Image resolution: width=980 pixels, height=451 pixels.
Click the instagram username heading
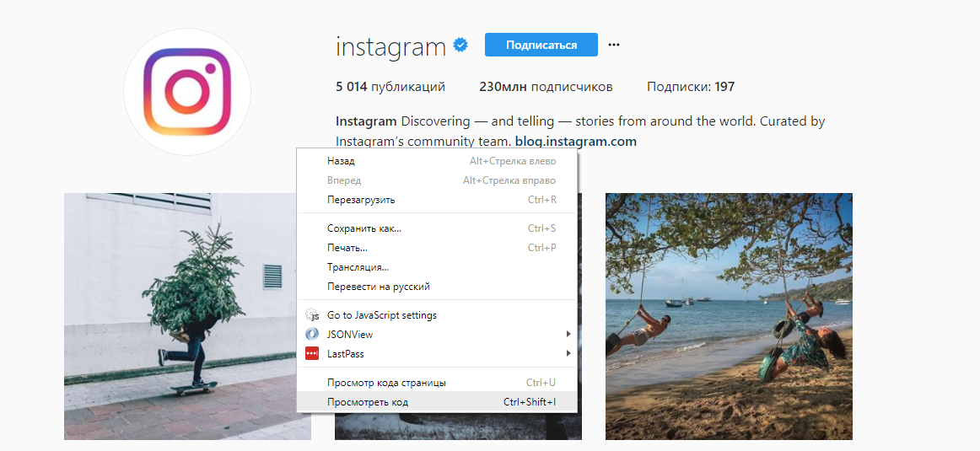coord(390,46)
